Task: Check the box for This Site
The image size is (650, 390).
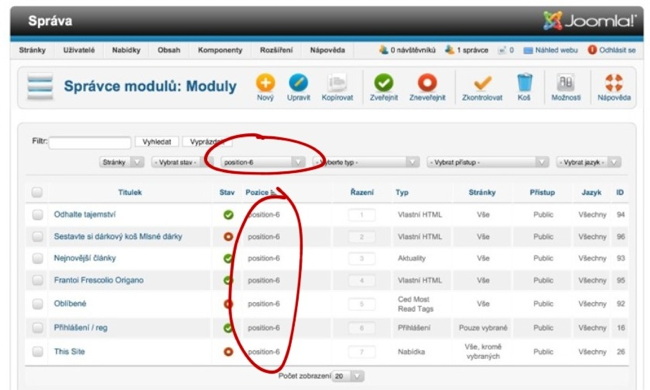Action: click(x=38, y=352)
